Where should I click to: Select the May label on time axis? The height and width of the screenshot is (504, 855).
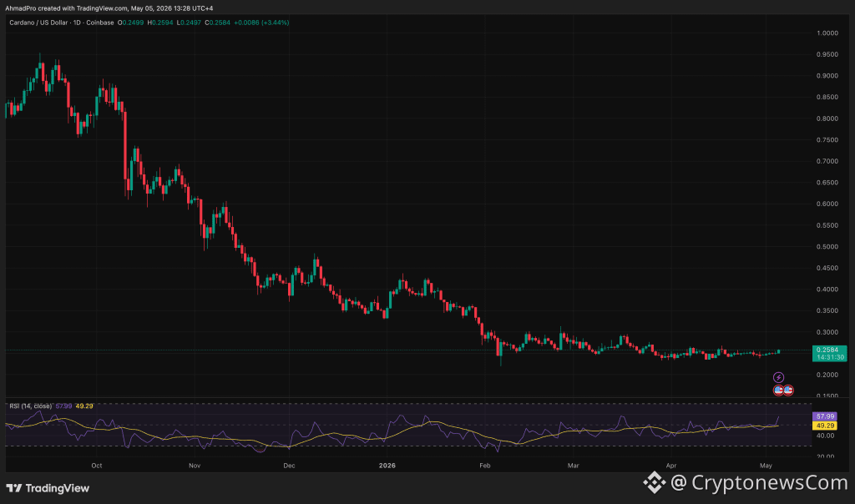[x=766, y=466]
